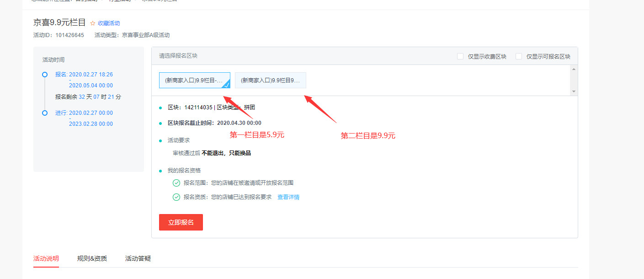
Task: Click the 立即报名 button
Action: pos(181,222)
